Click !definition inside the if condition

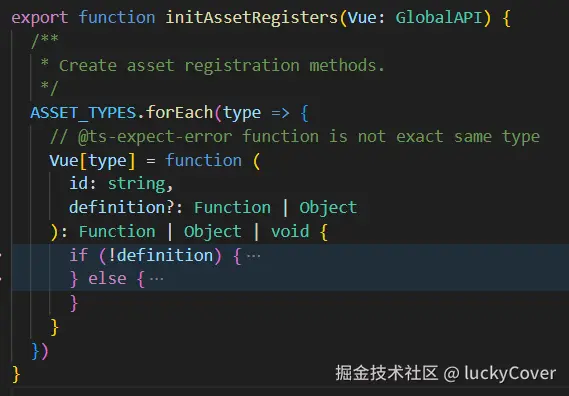[x=160, y=255]
